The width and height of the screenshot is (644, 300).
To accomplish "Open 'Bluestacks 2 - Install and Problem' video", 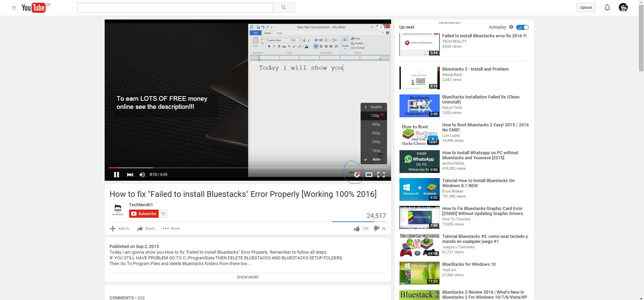I will [x=475, y=69].
